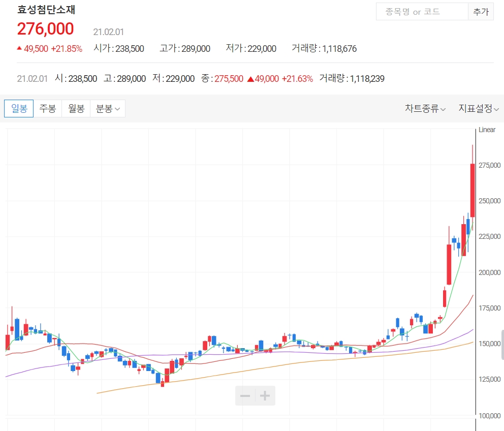Click the 250,000 price axis label
The height and width of the screenshot is (431, 504).
click(490, 201)
